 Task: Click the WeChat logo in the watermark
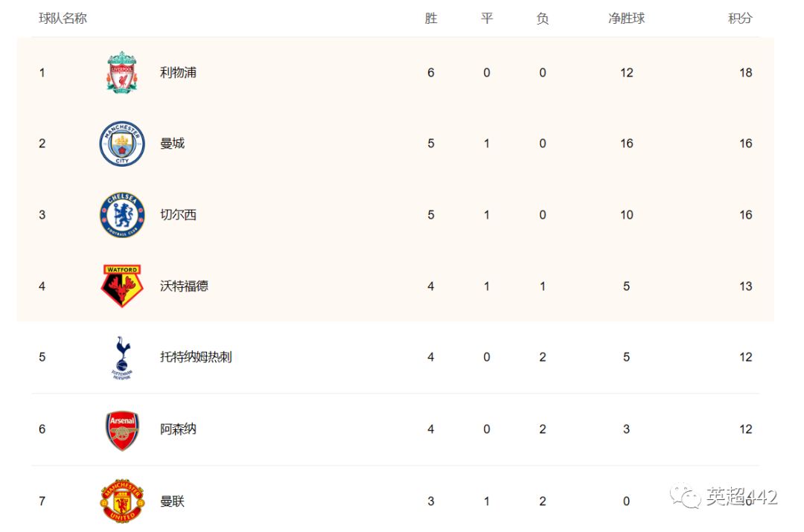[685, 496]
